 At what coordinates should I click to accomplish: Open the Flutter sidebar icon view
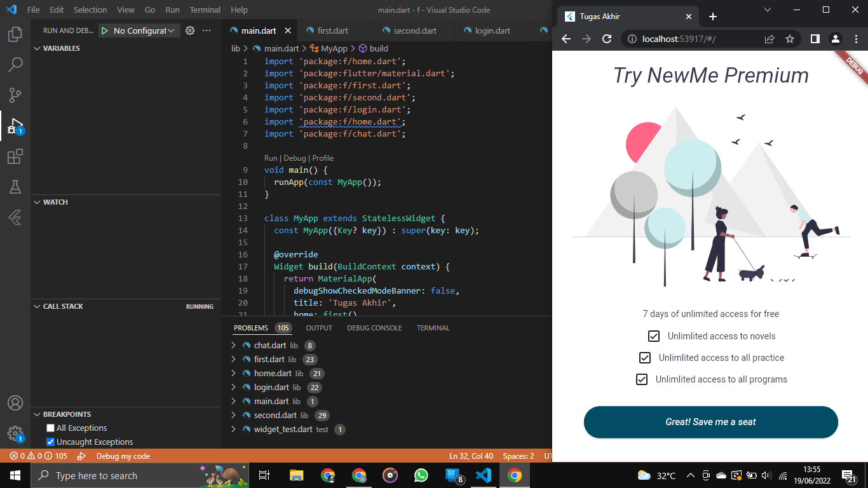(x=15, y=217)
